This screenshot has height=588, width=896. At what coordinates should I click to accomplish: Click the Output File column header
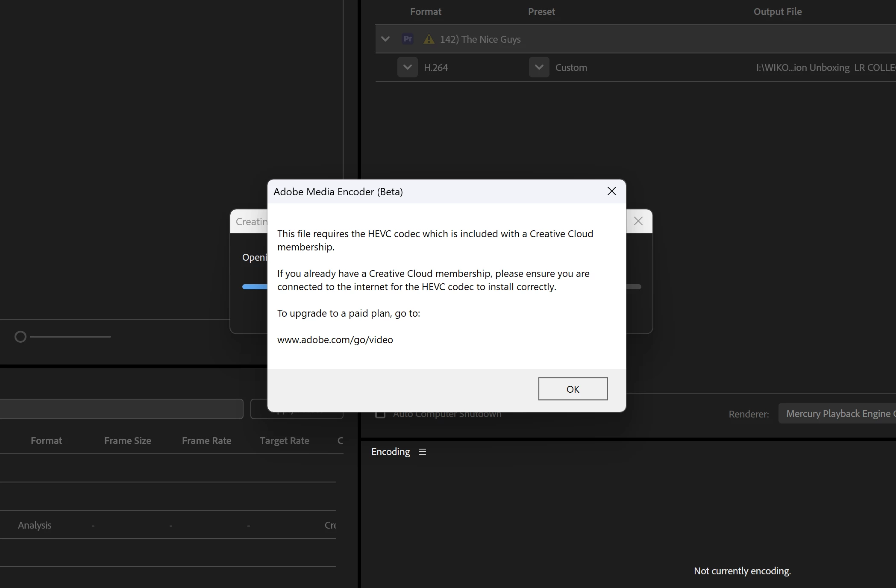click(778, 12)
